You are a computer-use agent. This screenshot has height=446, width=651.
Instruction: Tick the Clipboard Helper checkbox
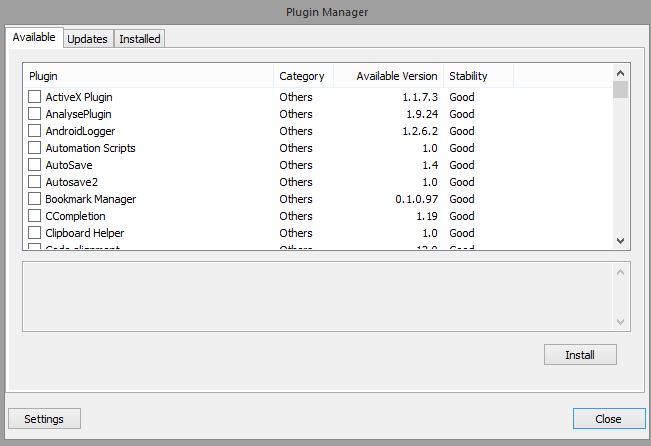[x=35, y=233]
